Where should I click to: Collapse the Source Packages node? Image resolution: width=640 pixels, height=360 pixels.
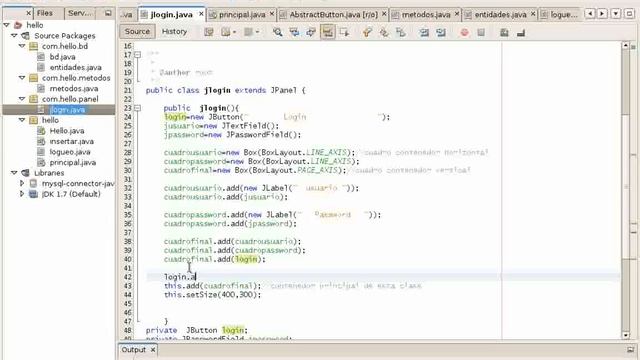(x=14, y=36)
